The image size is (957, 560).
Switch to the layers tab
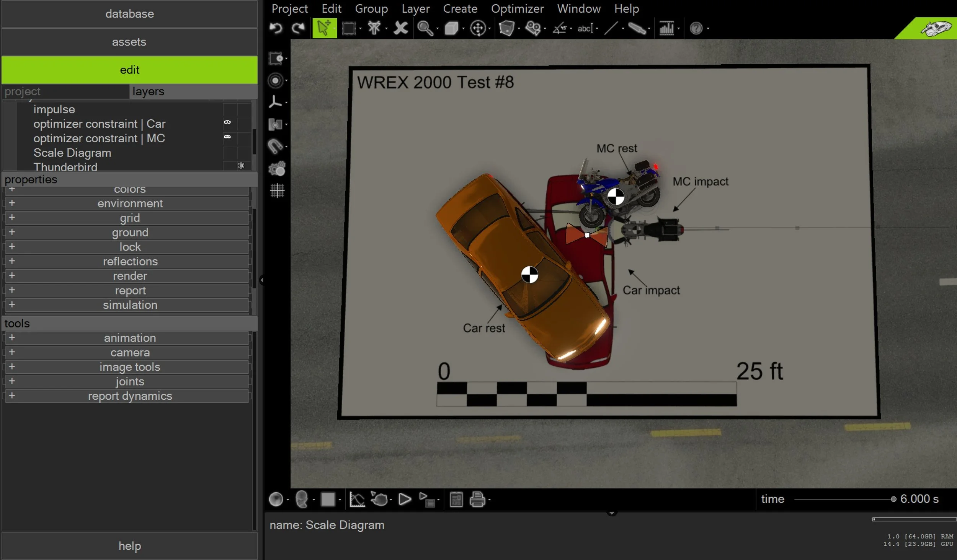click(x=148, y=91)
